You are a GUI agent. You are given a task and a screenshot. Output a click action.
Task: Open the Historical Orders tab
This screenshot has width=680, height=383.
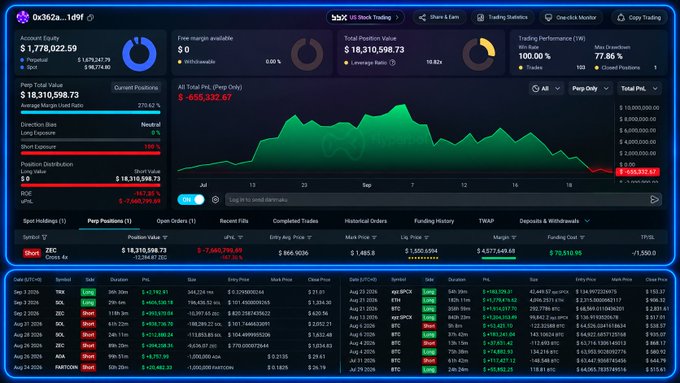(x=366, y=221)
